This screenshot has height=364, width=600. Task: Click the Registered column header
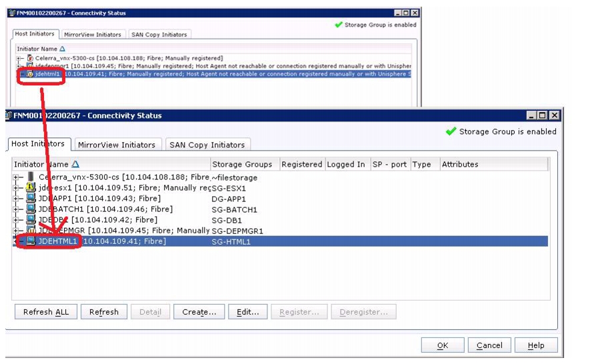[302, 164]
